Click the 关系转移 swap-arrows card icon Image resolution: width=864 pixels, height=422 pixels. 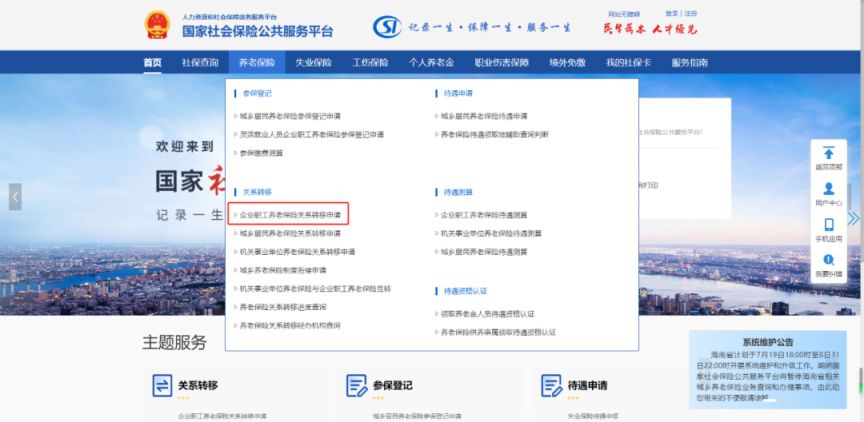click(x=162, y=386)
